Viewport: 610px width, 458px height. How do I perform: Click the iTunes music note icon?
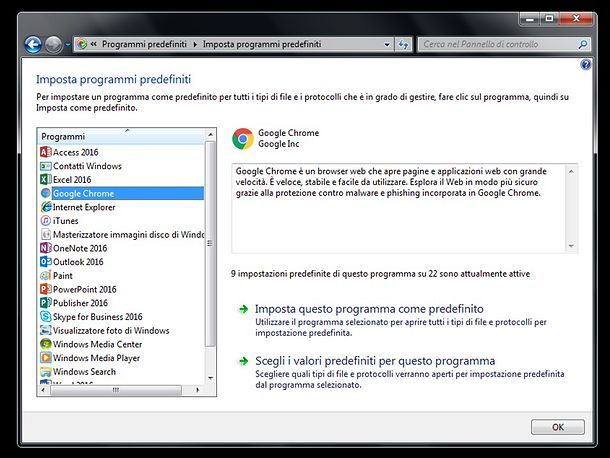tap(46, 221)
